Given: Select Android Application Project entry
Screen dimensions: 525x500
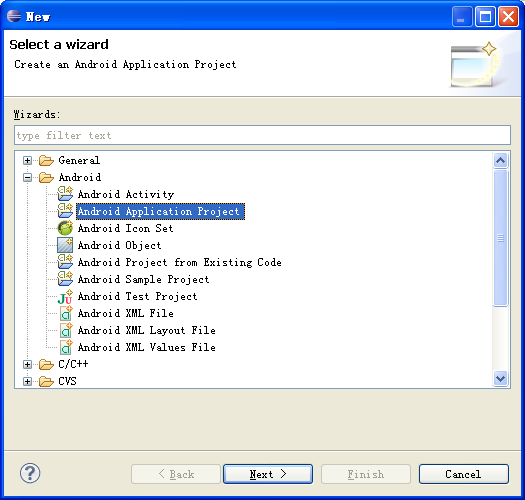Looking at the screenshot, I should click(x=161, y=211).
